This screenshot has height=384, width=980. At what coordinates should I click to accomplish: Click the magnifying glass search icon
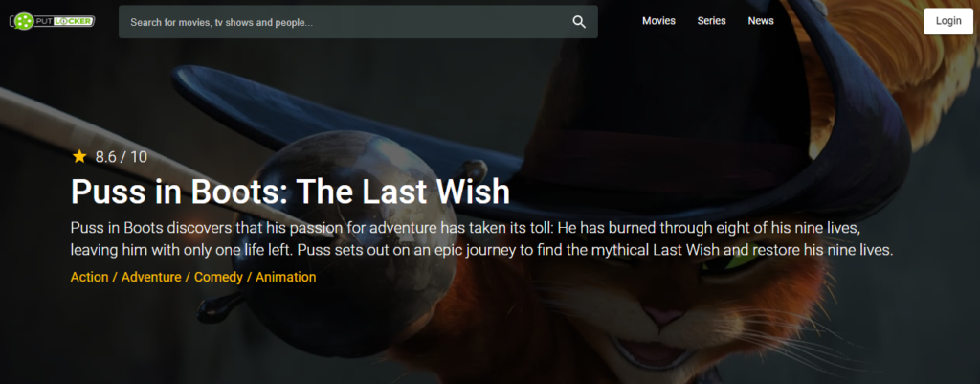579,22
